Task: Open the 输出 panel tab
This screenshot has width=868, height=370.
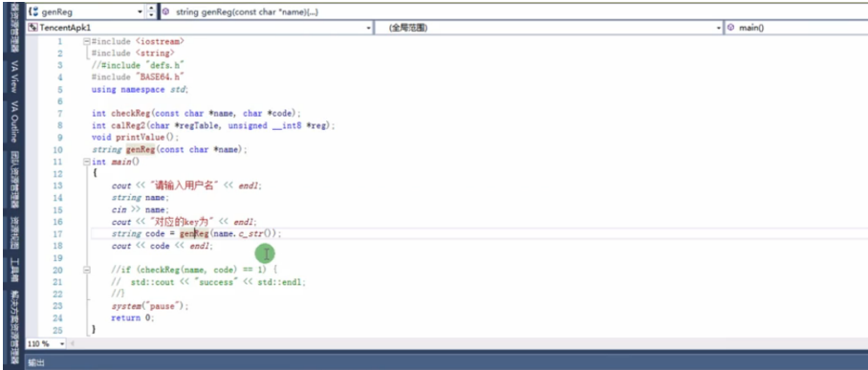Action: (36, 362)
